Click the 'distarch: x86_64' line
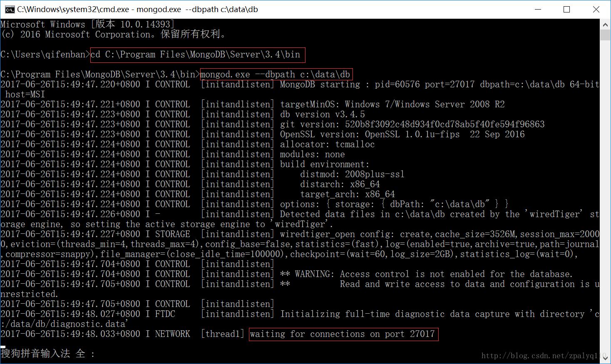The width and height of the screenshot is (611, 364). coord(340,184)
